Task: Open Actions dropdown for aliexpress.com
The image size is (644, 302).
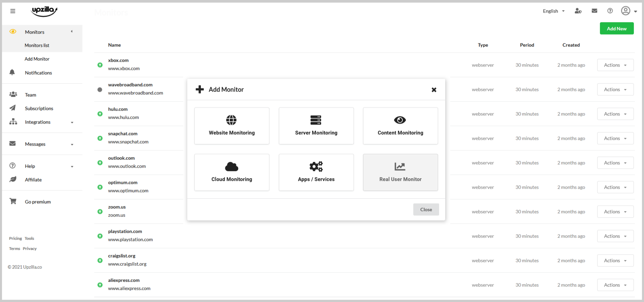Action: [615, 285]
